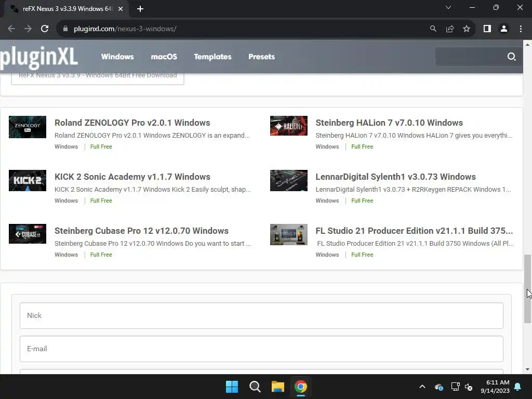Image resolution: width=532 pixels, height=399 pixels.
Task: Reload the page with the refresh icon
Action: point(45,29)
